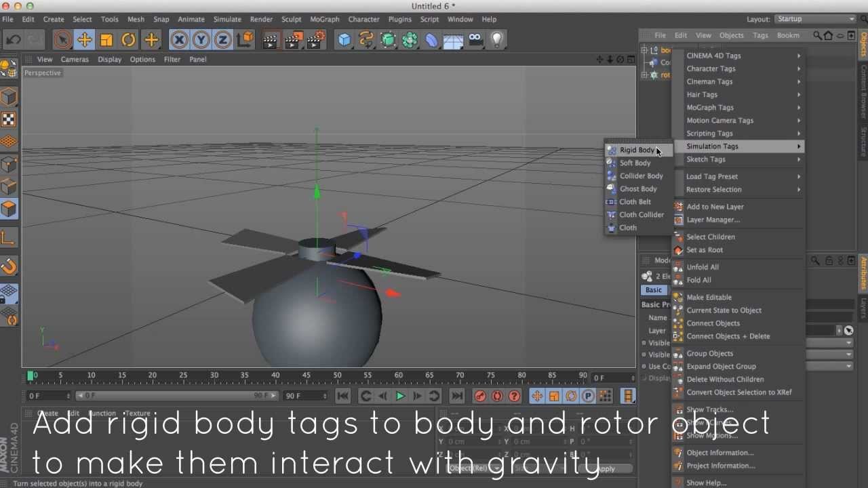Click the 90 F end frame field

[305, 396]
